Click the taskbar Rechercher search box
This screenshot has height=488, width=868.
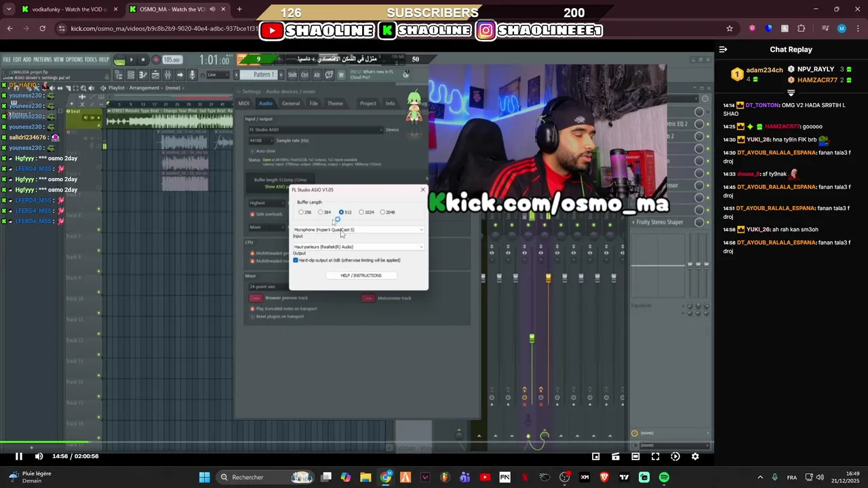pos(266,477)
